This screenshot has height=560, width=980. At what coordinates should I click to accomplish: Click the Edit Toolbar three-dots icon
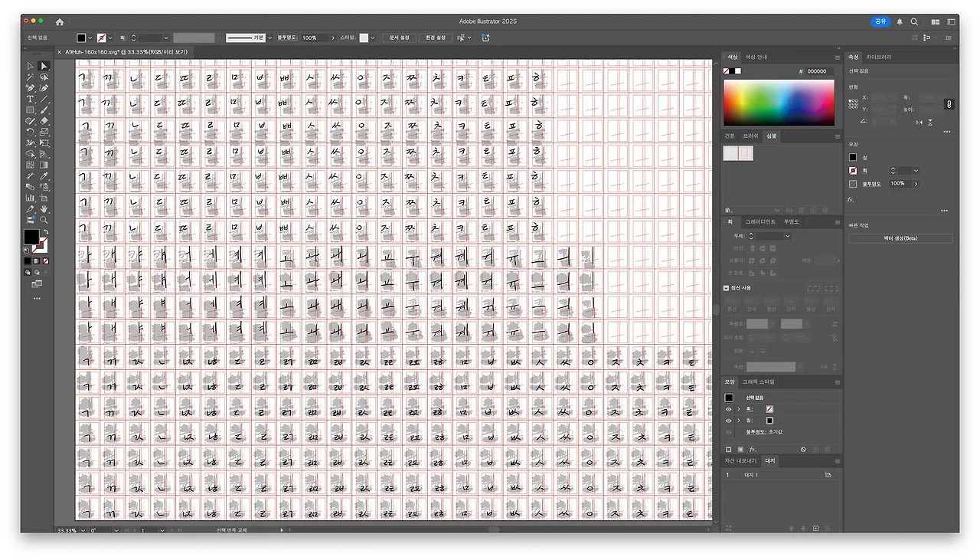tap(37, 298)
